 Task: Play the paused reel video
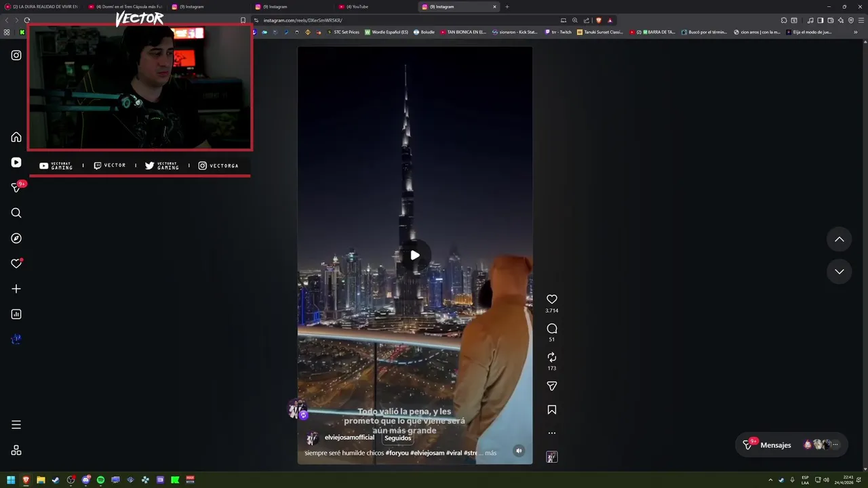click(415, 256)
